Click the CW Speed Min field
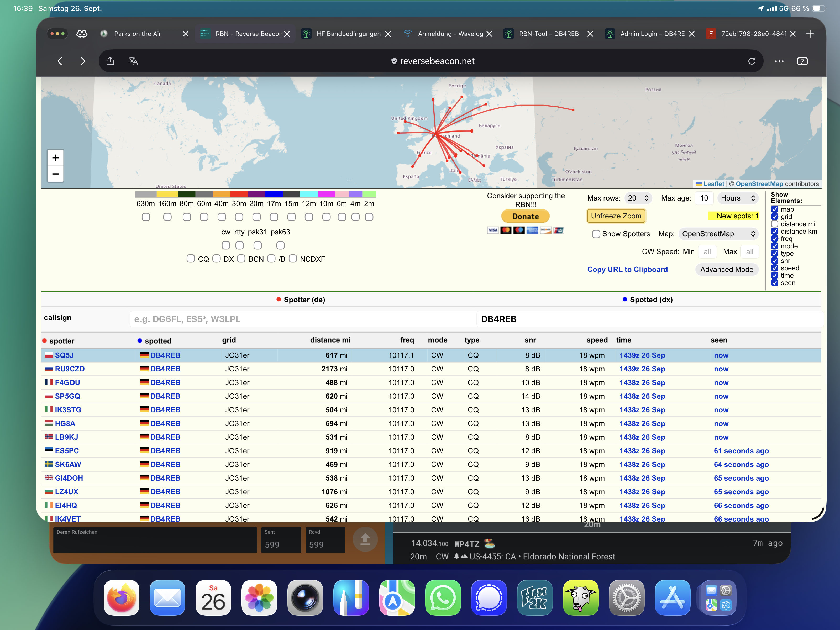 (707, 251)
